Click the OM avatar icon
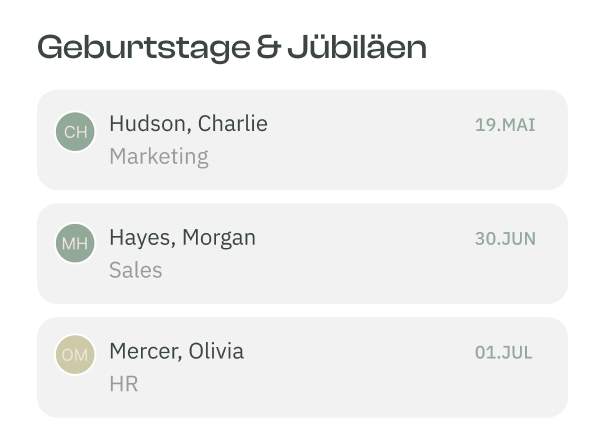This screenshot has height=448, width=600. tap(75, 355)
